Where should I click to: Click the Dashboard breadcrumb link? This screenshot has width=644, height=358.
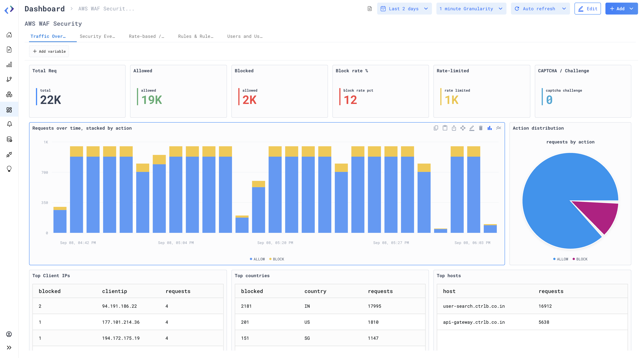click(x=45, y=9)
